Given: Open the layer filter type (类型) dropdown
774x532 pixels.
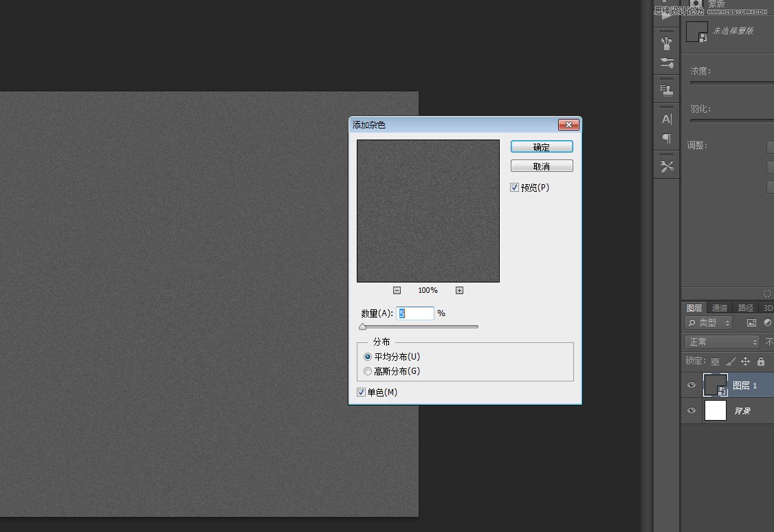Looking at the screenshot, I should (x=708, y=323).
